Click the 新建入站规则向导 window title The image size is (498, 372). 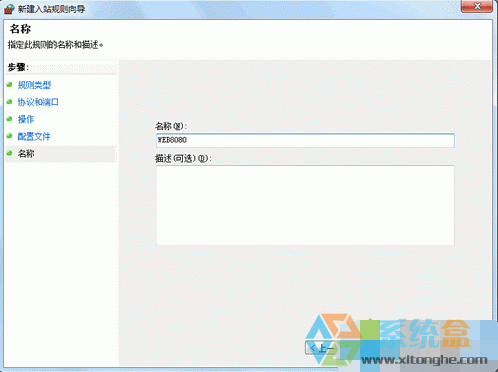coord(51,9)
